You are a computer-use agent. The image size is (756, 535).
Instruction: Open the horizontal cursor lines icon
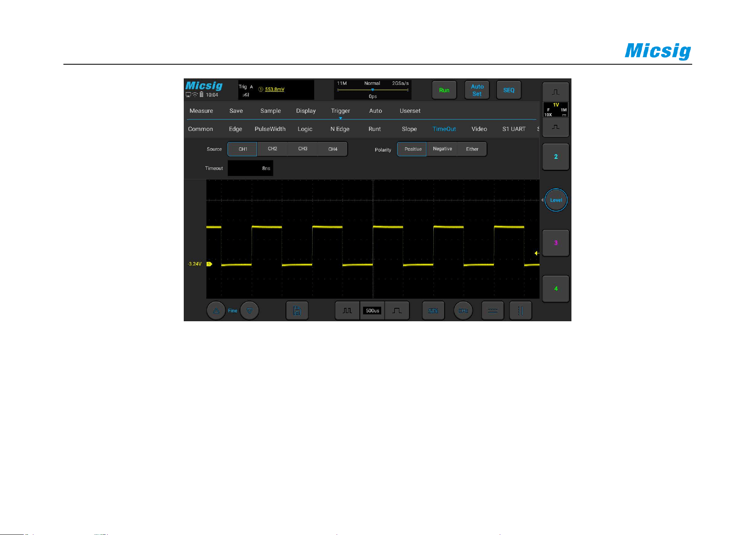(x=493, y=311)
